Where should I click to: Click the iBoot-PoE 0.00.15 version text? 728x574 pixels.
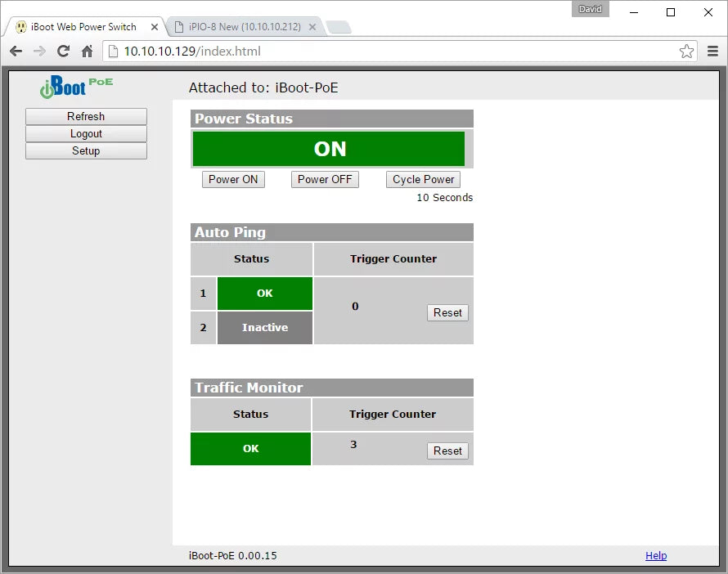[232, 555]
